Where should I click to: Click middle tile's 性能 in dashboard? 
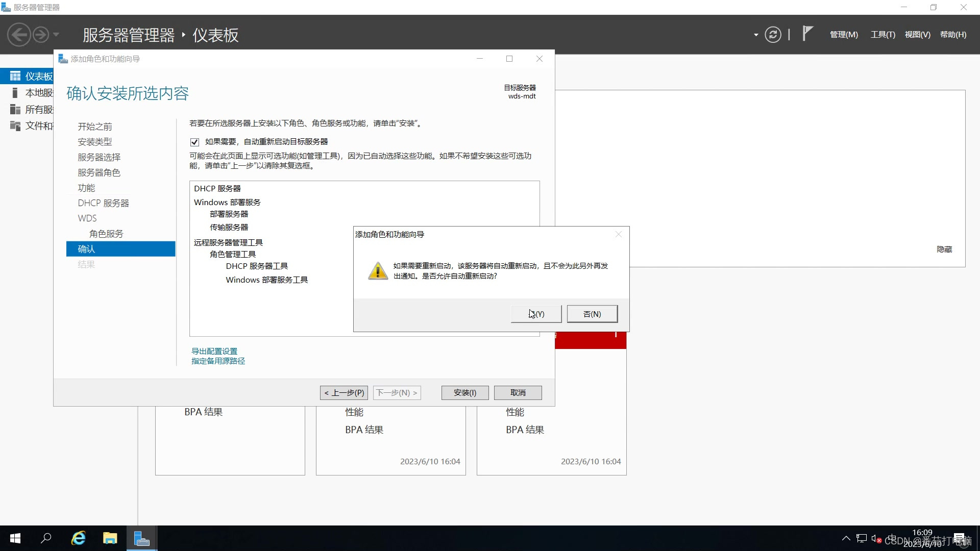coord(354,412)
